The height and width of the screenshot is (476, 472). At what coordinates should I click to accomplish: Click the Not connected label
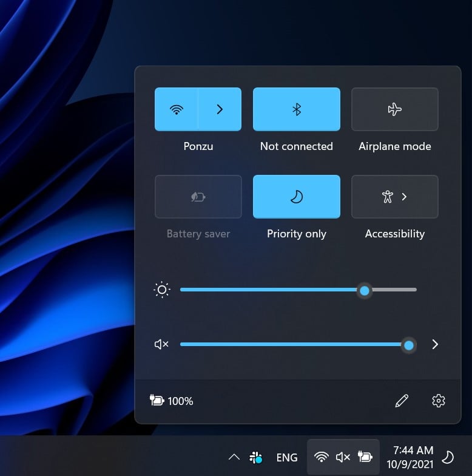pyautogui.click(x=296, y=146)
